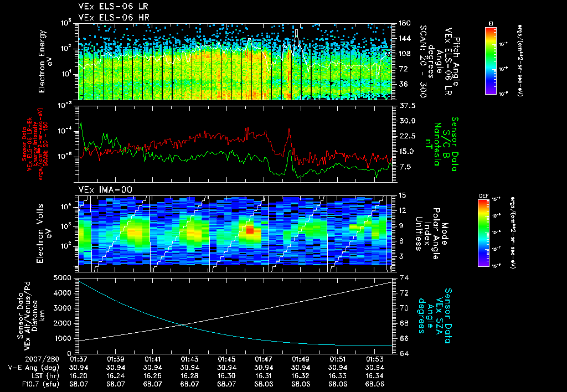Click the 2000 km distance tick label
This screenshot has height=392, width=567.
[x=64, y=323]
